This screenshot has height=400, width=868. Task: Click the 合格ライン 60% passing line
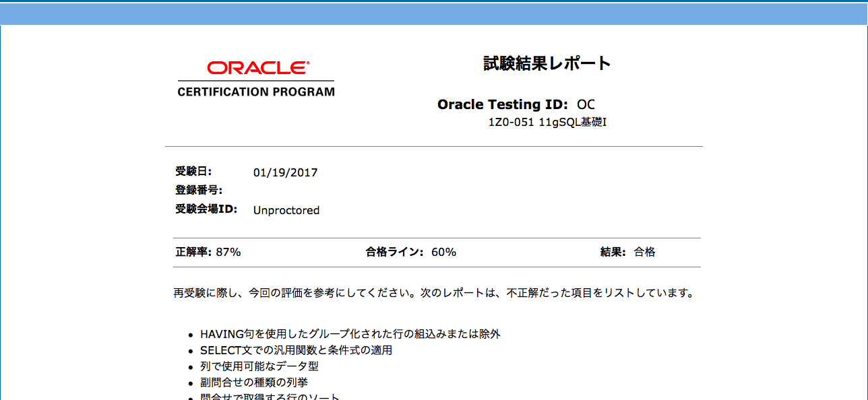tap(411, 252)
